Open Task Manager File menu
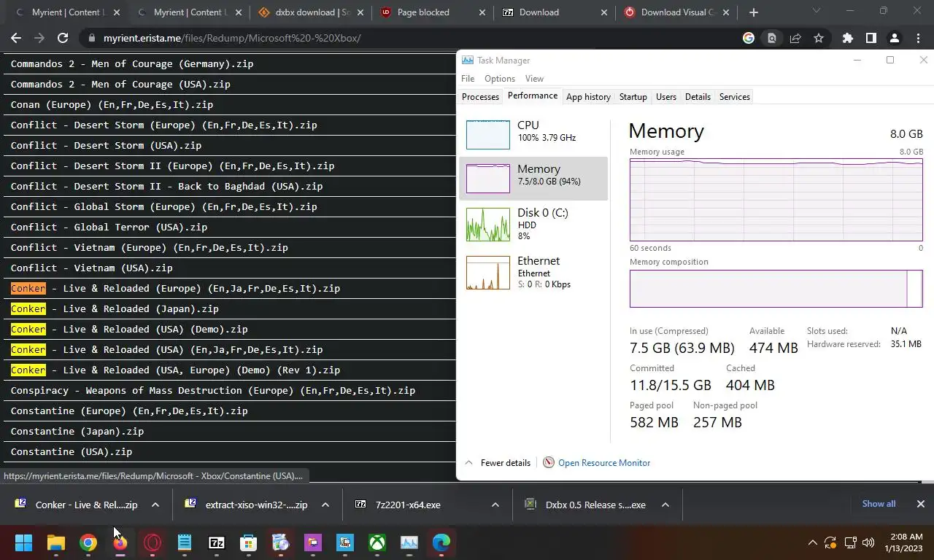934x560 pixels. (468, 79)
